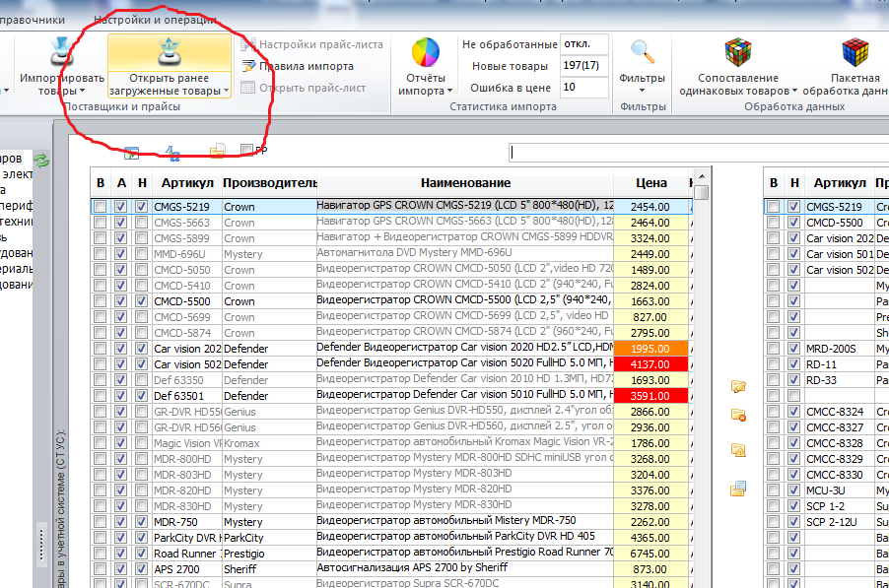Select the red price cell 4137.00
Screen dimensions: 889x588
pyautogui.click(x=650, y=364)
